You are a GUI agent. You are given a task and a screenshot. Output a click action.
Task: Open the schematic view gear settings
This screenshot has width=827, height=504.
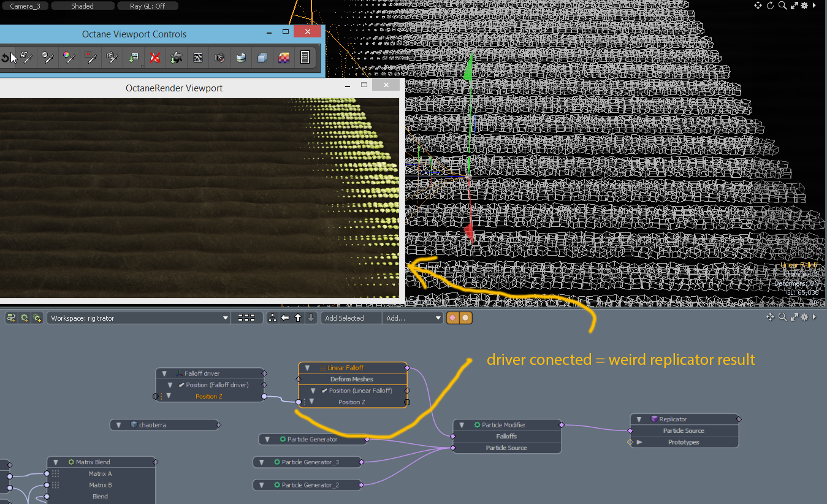point(804,317)
